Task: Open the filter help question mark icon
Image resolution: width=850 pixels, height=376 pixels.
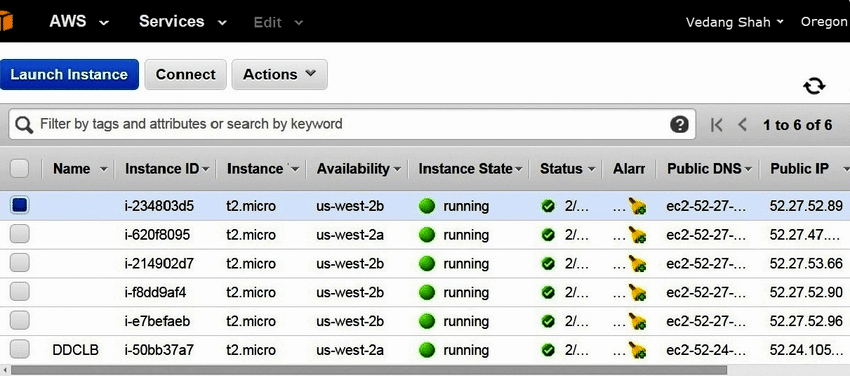Action: click(679, 125)
